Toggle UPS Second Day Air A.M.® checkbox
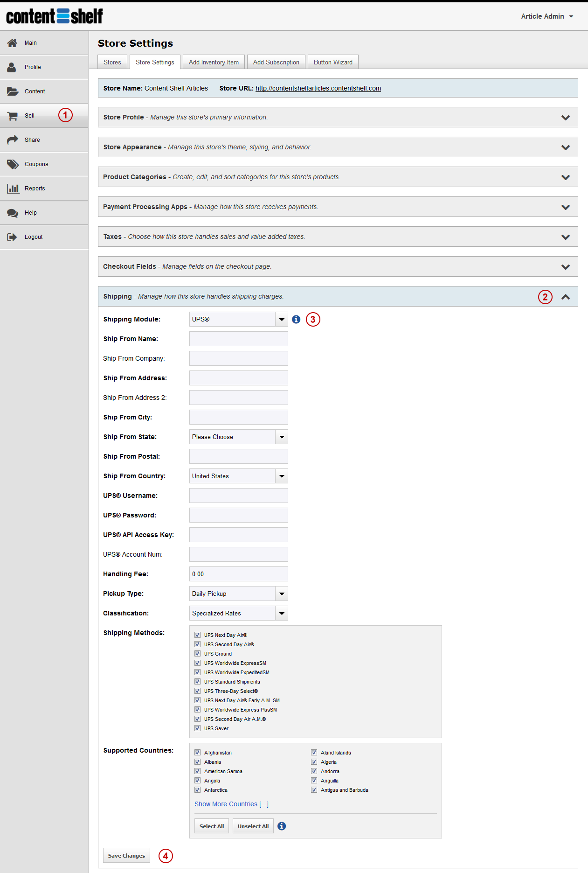This screenshot has width=588, height=873. [x=198, y=719]
